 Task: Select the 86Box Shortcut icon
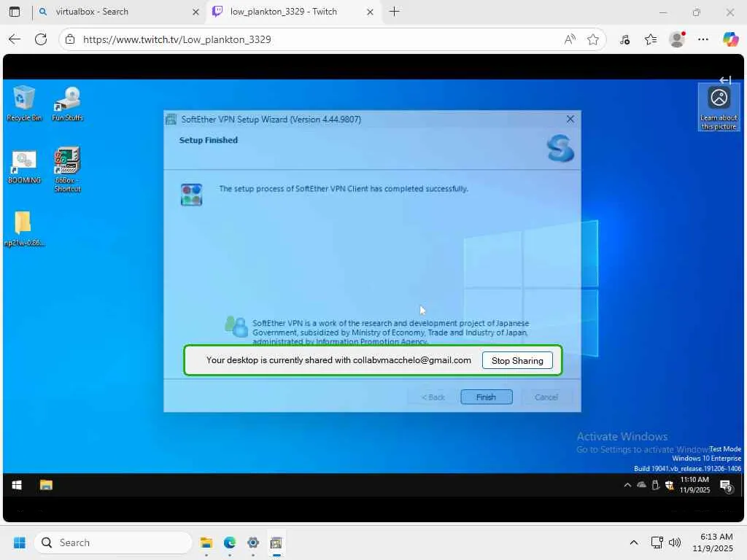point(67,169)
